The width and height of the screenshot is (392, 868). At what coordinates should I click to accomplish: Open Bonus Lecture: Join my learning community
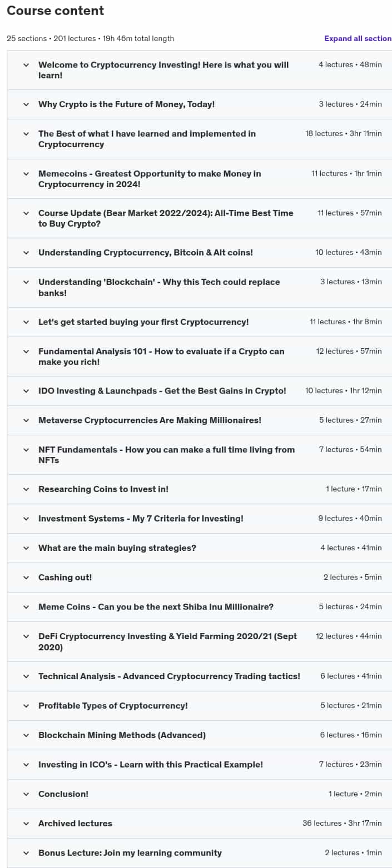tap(130, 853)
